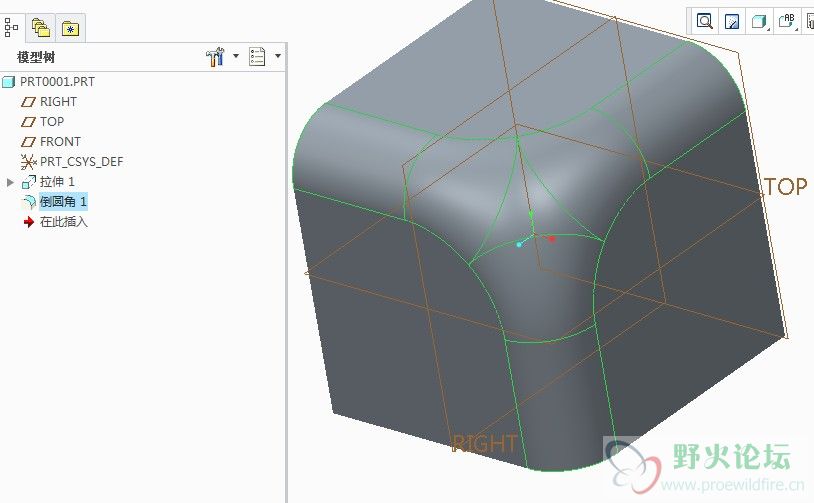Open model tree Settings hammer icon
The width and height of the screenshot is (814, 503).
215,56
